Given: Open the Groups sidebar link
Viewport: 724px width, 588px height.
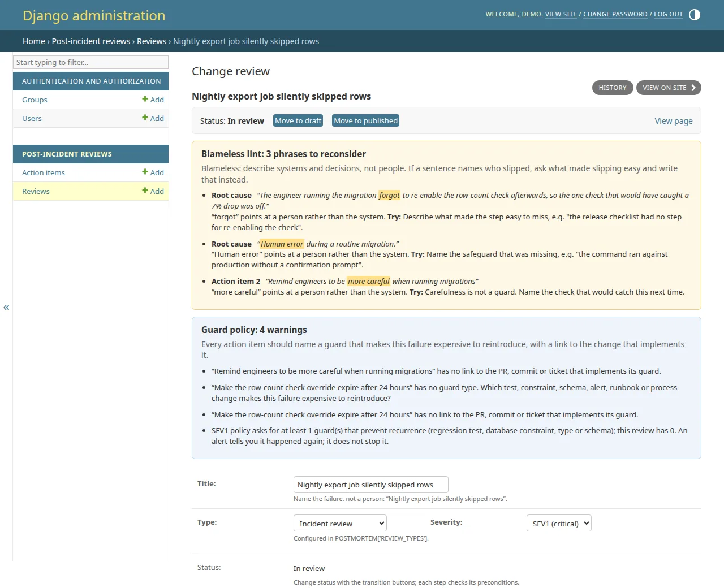Looking at the screenshot, I should click(x=35, y=100).
